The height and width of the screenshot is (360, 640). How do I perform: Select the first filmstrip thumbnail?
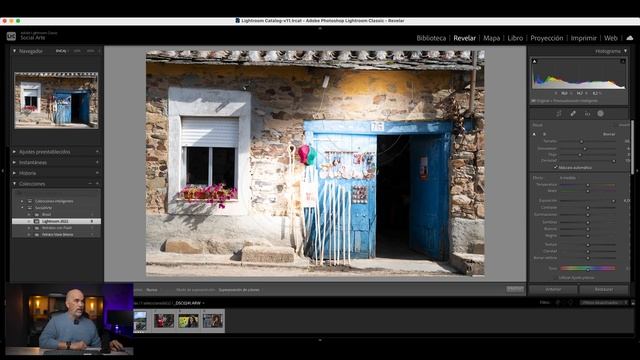click(140, 320)
